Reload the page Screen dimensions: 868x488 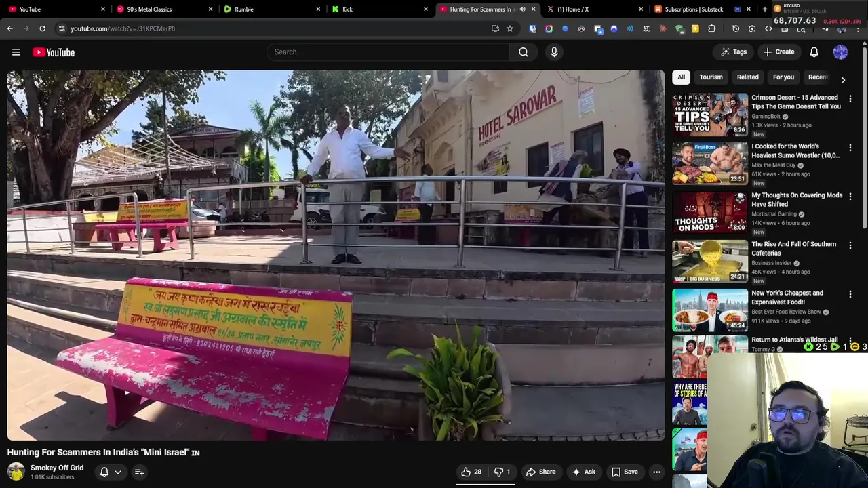[x=42, y=28]
